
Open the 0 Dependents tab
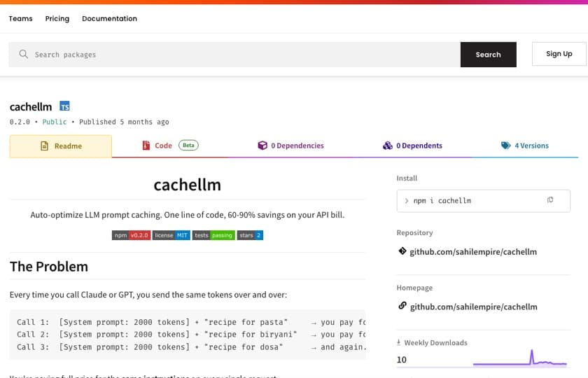click(412, 146)
